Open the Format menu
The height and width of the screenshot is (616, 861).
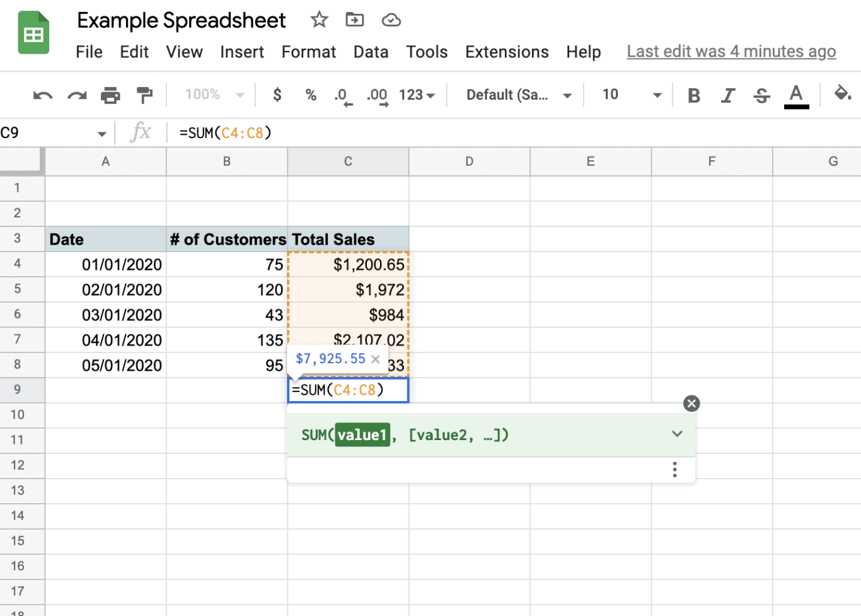click(x=309, y=52)
